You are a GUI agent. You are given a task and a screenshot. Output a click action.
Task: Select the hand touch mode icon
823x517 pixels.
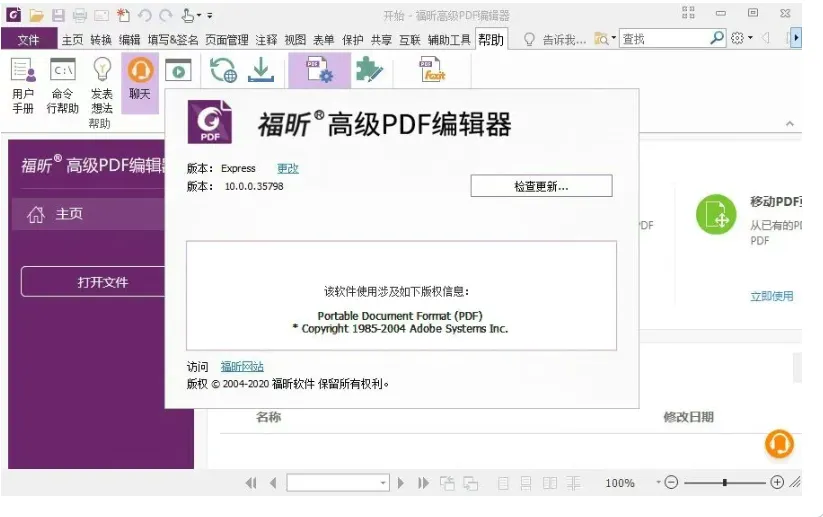point(187,15)
